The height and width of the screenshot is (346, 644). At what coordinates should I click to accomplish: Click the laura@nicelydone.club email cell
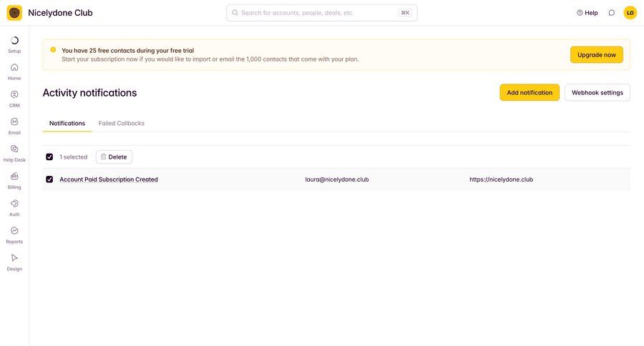(337, 179)
